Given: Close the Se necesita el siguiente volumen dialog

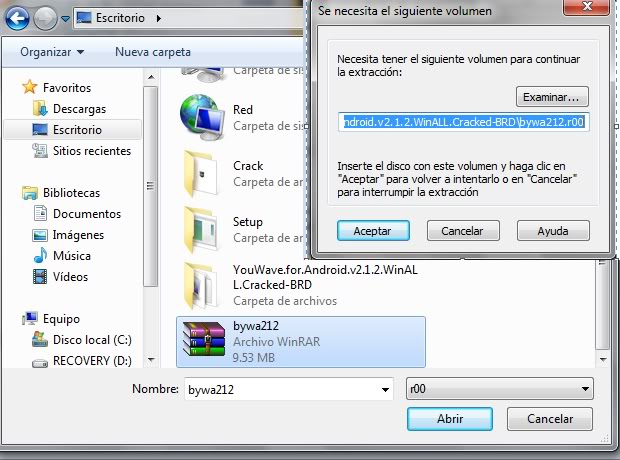Looking at the screenshot, I should coord(587,7).
